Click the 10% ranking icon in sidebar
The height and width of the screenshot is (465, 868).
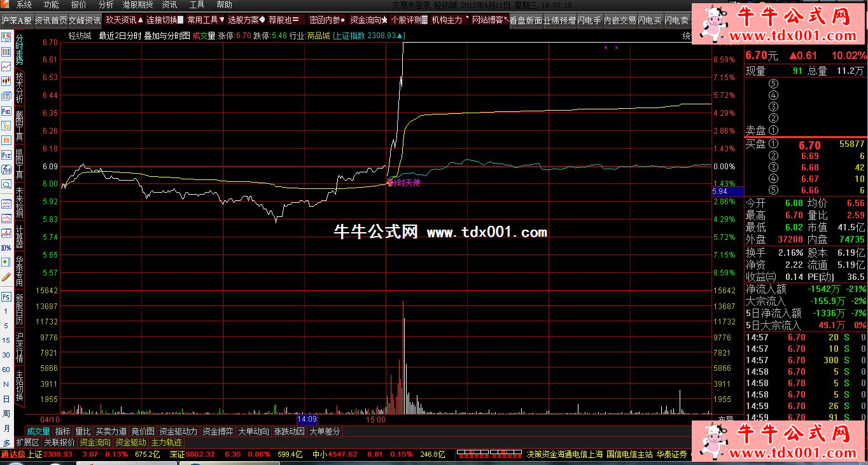[x=6, y=247]
